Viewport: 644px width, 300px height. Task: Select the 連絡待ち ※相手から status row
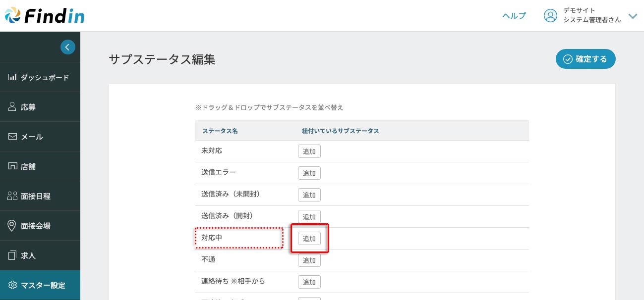[x=233, y=281]
